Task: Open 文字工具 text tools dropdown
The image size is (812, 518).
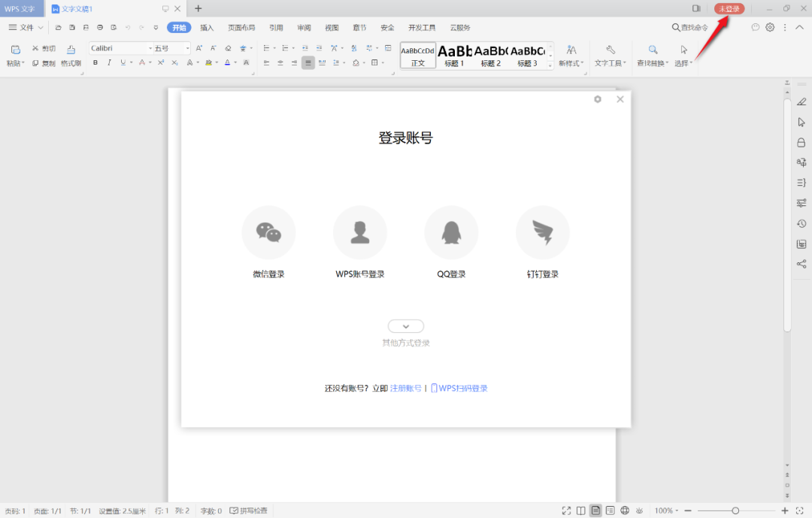Action: click(611, 56)
